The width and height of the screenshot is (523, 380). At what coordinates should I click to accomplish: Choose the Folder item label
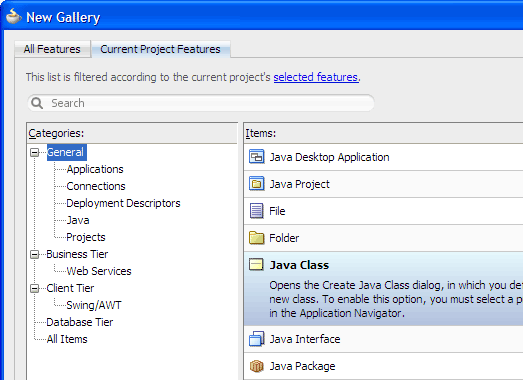tap(284, 238)
